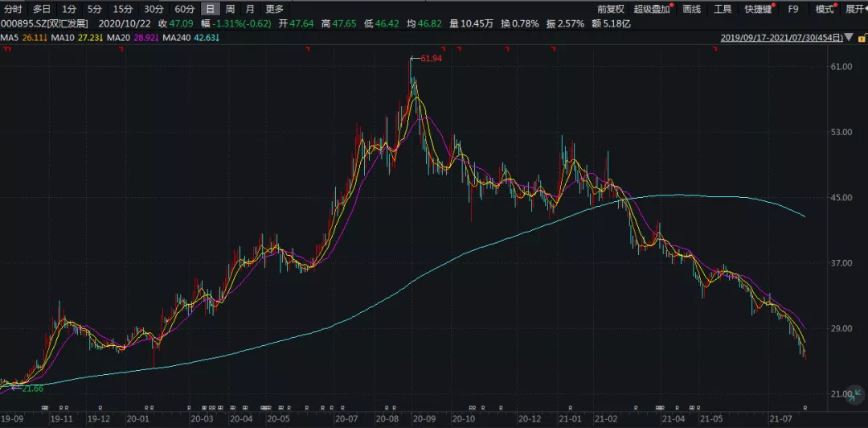Switch to the 分时 intraday view

(13, 9)
